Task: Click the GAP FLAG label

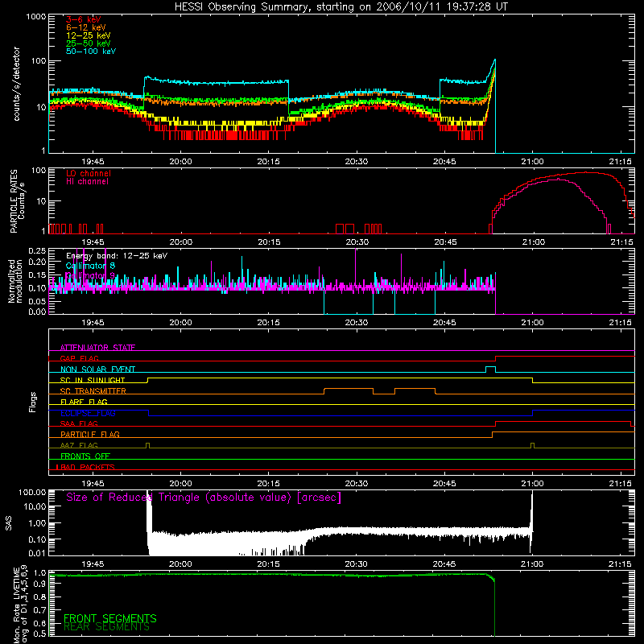Action: click(79, 358)
